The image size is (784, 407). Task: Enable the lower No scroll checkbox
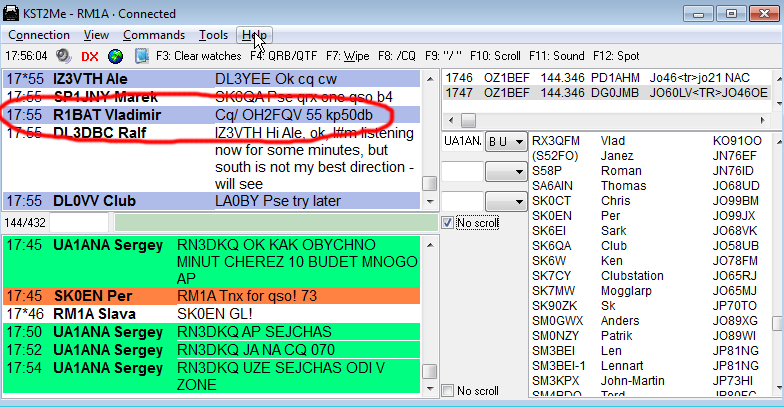click(448, 390)
